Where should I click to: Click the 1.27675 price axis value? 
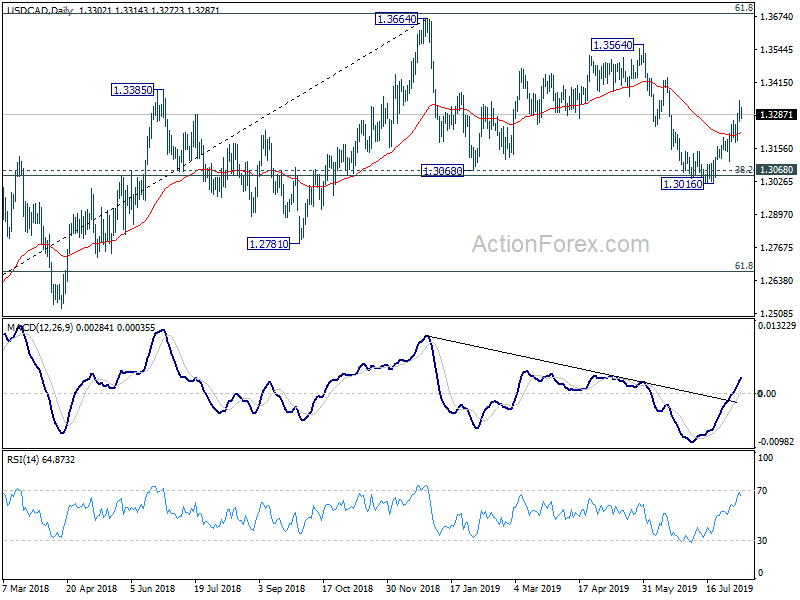click(777, 248)
